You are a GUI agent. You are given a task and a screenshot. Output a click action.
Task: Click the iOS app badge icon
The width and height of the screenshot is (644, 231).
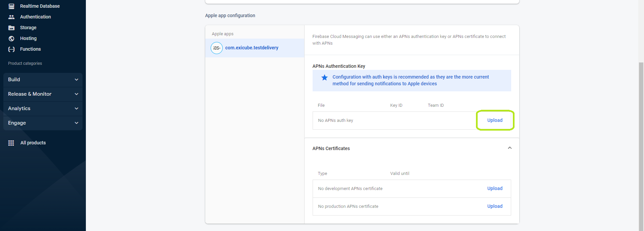click(x=216, y=48)
